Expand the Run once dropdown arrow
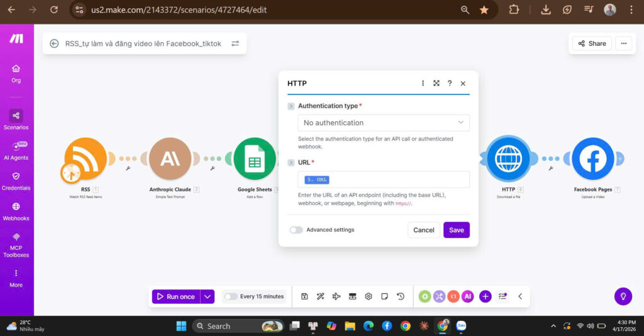 pos(208,296)
